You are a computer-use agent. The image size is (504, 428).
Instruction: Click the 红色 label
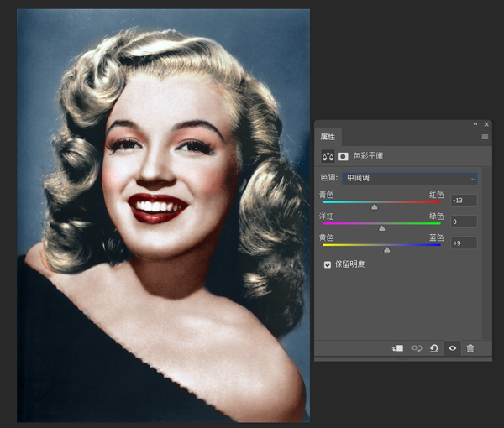coord(437,195)
